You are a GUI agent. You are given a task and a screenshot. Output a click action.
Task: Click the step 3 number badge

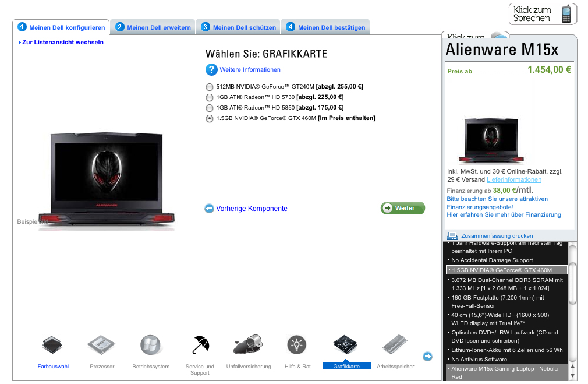[205, 27]
